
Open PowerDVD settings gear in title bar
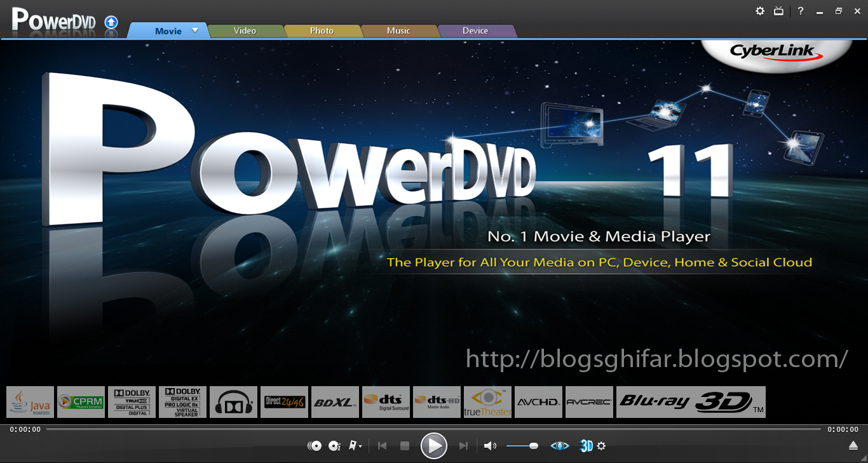pos(760,11)
